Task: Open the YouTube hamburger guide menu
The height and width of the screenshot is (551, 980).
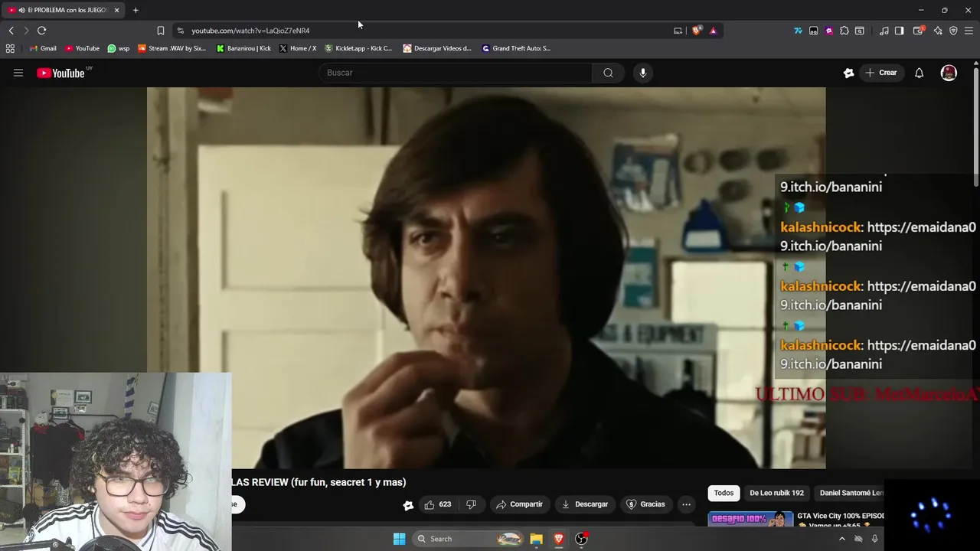Action: click(18, 73)
